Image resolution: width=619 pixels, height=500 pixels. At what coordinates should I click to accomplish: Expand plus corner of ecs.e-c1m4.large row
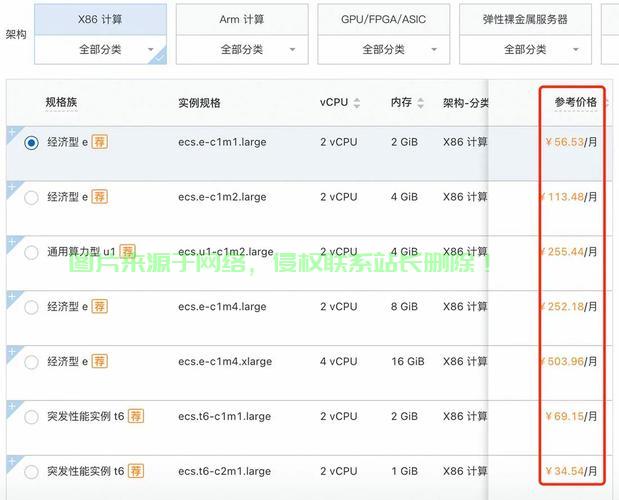12,297
